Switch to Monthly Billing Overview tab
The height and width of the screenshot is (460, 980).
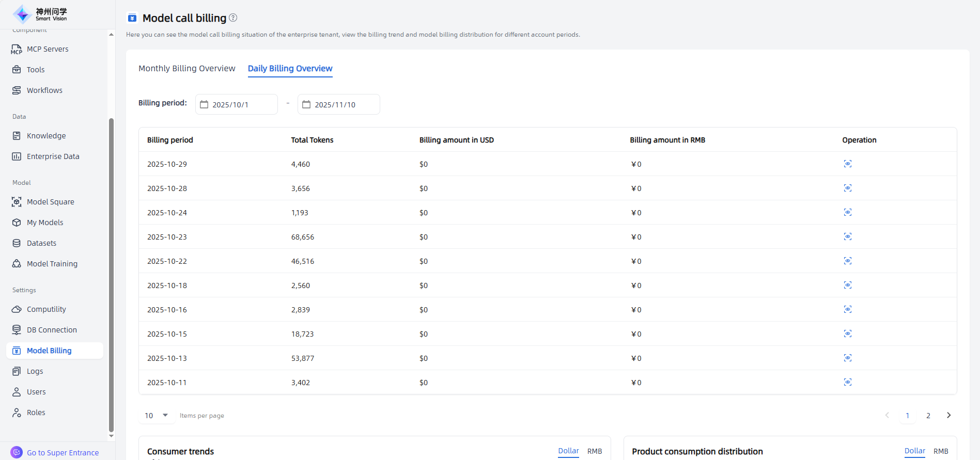click(186, 68)
